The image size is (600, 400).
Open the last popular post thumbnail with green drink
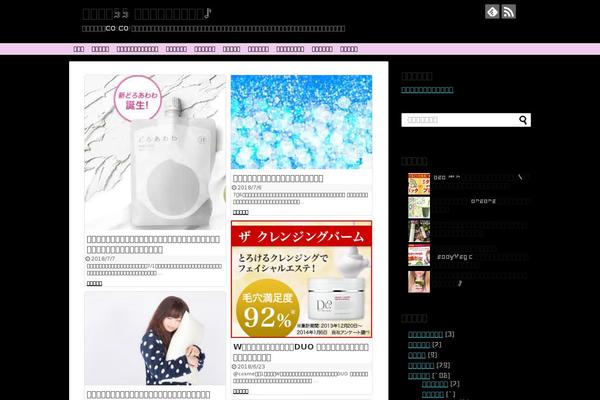pos(419,282)
